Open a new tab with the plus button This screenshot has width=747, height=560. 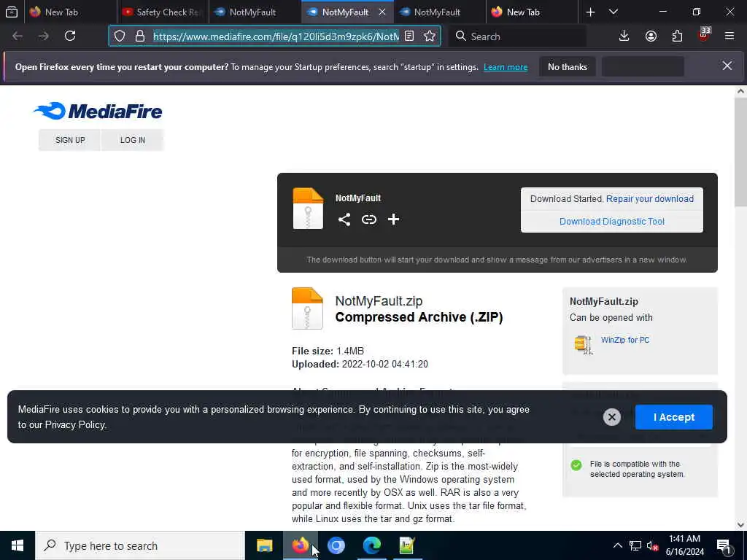[590, 12]
